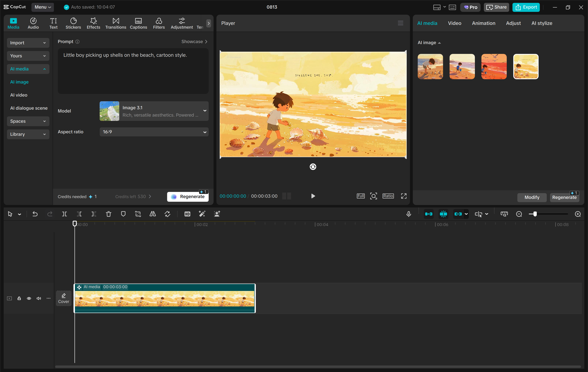The image size is (588, 372).
Task: Open the Audio panel
Action: click(33, 23)
